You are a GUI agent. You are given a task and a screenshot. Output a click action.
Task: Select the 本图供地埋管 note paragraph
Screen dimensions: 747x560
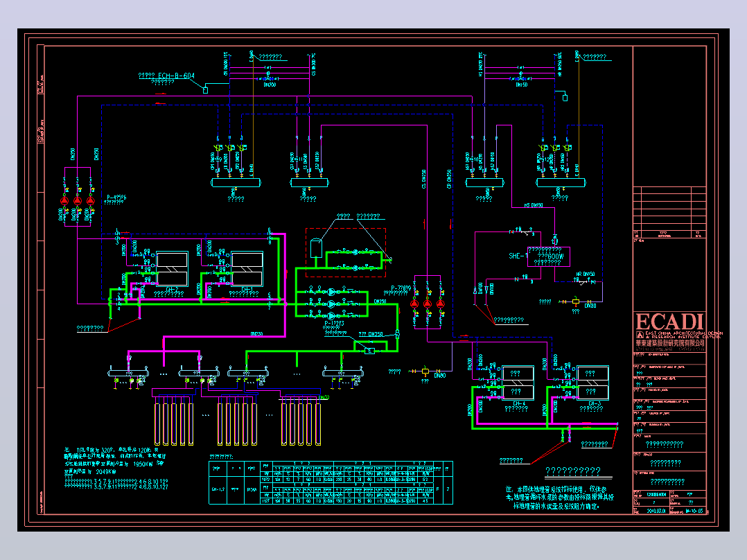pos(559,498)
